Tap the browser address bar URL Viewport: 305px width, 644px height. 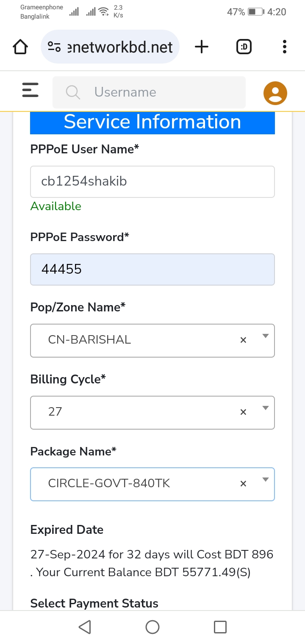click(x=120, y=47)
